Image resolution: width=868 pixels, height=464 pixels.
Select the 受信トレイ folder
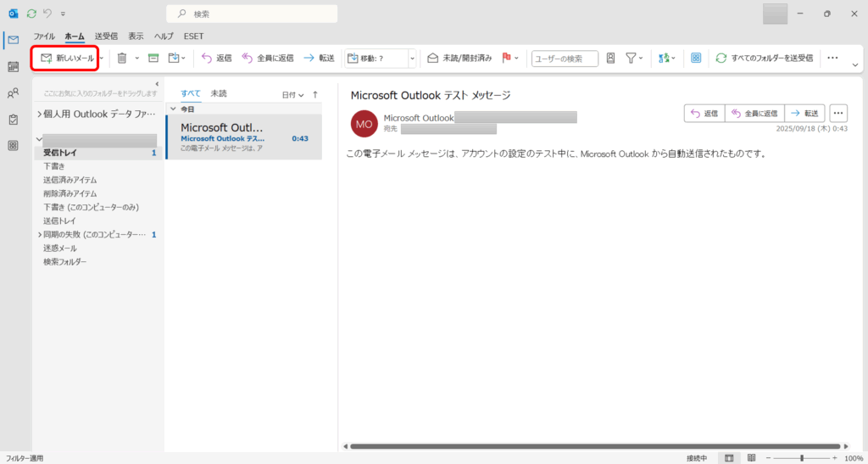pos(98,153)
